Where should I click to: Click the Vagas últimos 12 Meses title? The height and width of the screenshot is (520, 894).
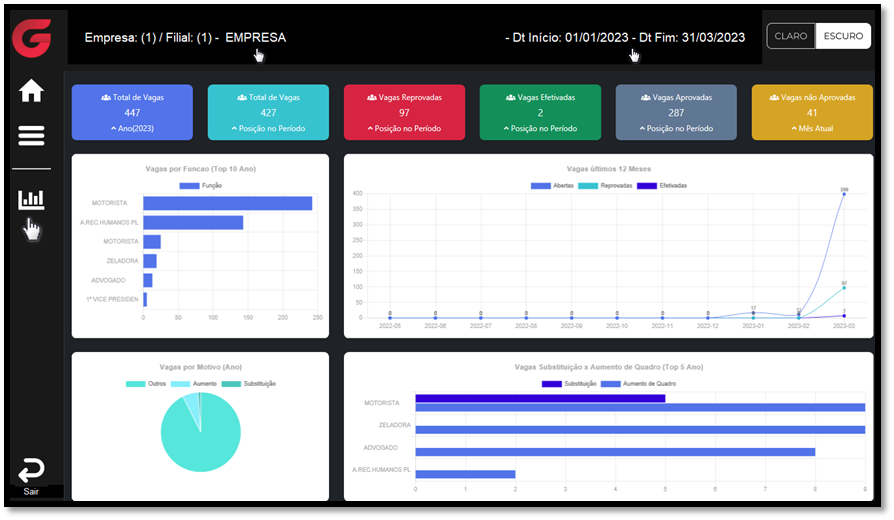[x=608, y=169]
